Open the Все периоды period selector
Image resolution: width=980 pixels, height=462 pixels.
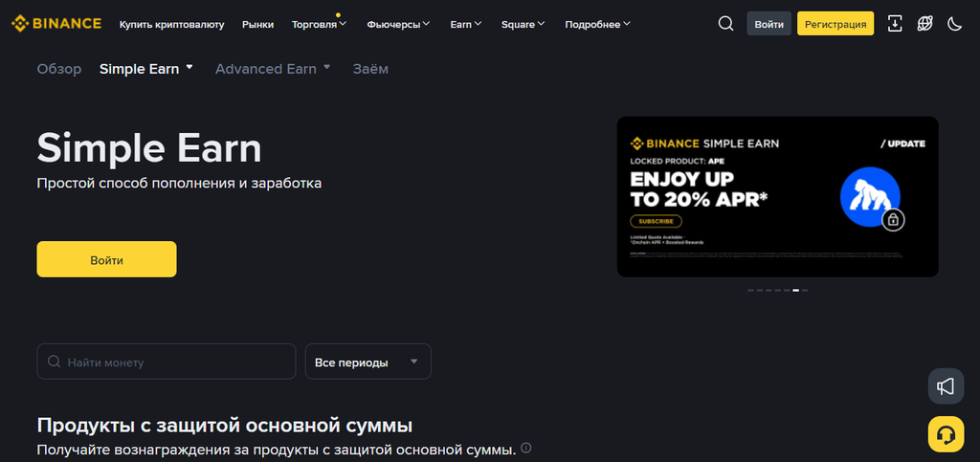tap(367, 362)
